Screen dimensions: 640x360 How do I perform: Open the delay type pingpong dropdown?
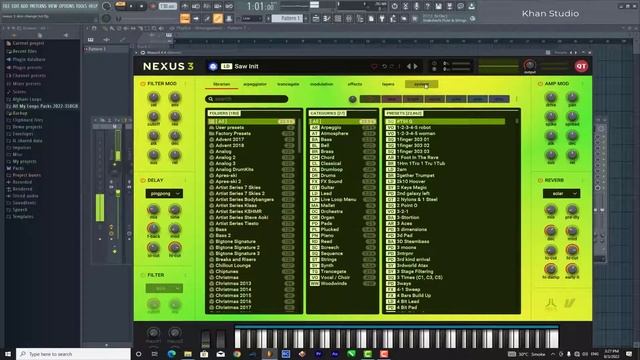tap(164, 193)
